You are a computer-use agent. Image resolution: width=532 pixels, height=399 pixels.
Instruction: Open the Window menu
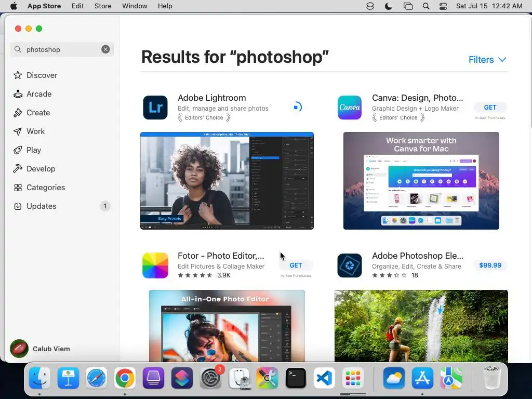135,6
